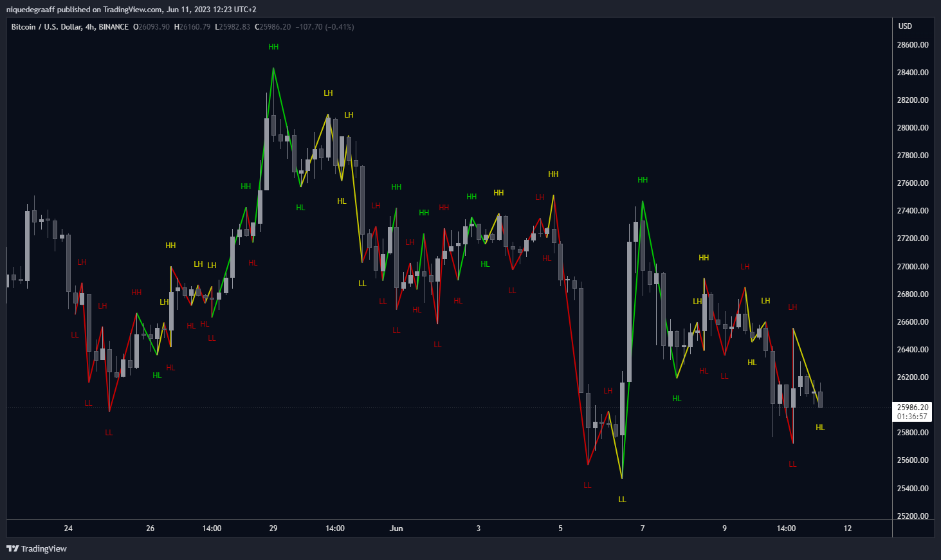The image size is (941, 560).
Task: Click the 25800.00 price axis label
Action: click(x=913, y=433)
